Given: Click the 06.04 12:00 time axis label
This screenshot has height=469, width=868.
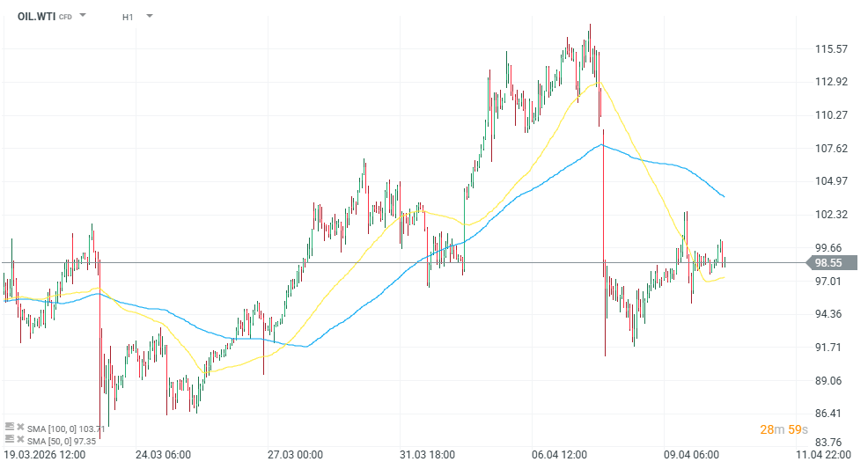Looking at the screenshot, I should pos(561,455).
